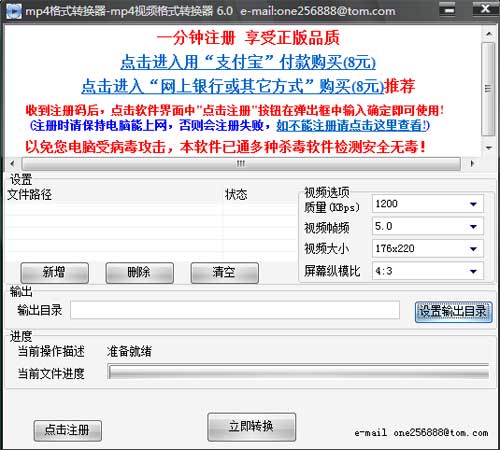Click the 设置输出目录 button

tap(453, 312)
